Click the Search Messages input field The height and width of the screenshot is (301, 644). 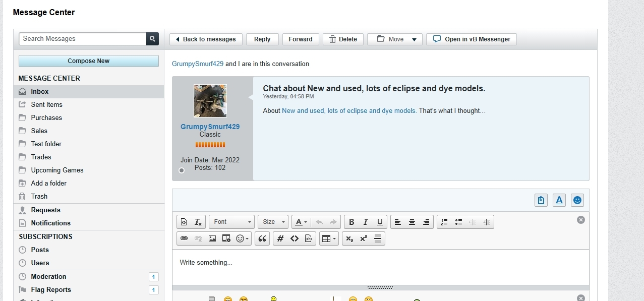pyautogui.click(x=83, y=39)
